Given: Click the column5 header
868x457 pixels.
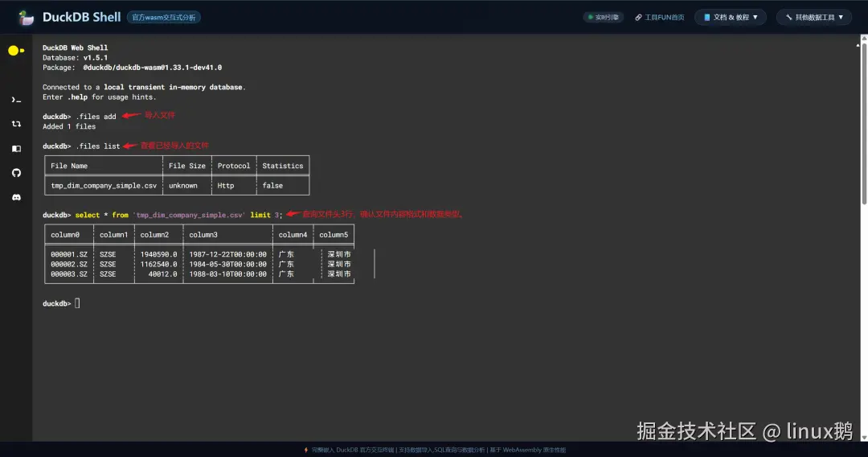Looking at the screenshot, I should pyautogui.click(x=334, y=235).
